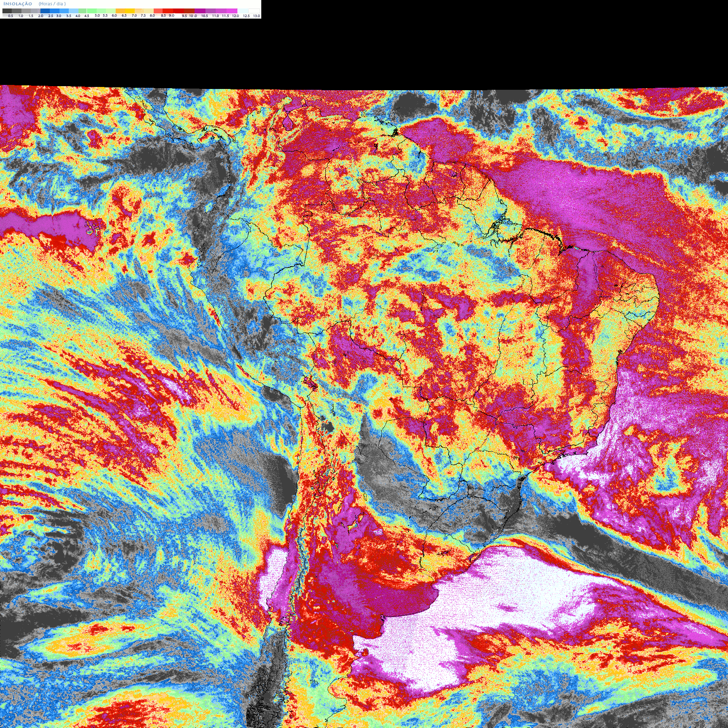Click the 1.0 legend value label
The height and width of the screenshot is (728, 728).
[21, 16]
